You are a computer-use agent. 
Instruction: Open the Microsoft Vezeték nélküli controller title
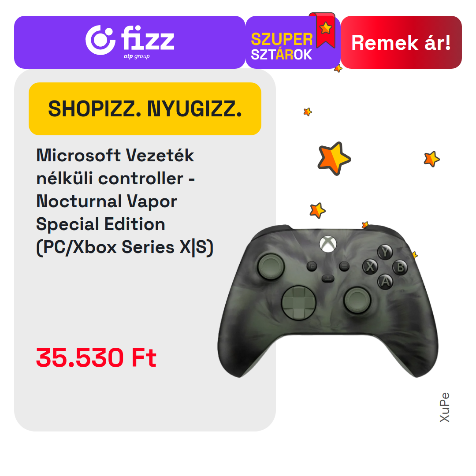coord(125,201)
